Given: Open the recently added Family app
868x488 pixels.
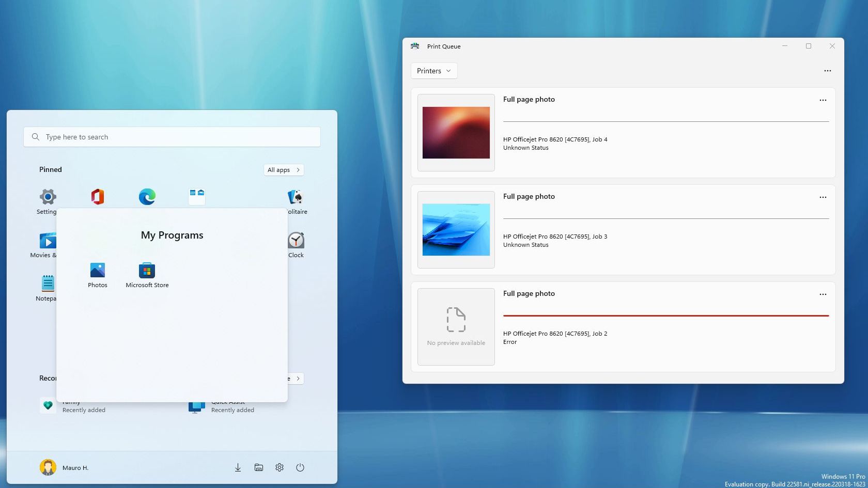Looking at the screenshot, I should tap(73, 406).
